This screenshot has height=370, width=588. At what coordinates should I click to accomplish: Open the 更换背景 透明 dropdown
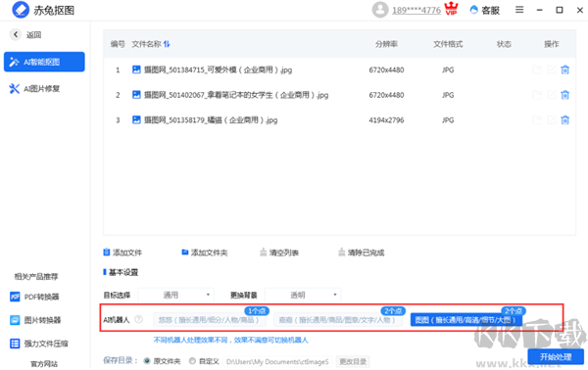pos(303,295)
